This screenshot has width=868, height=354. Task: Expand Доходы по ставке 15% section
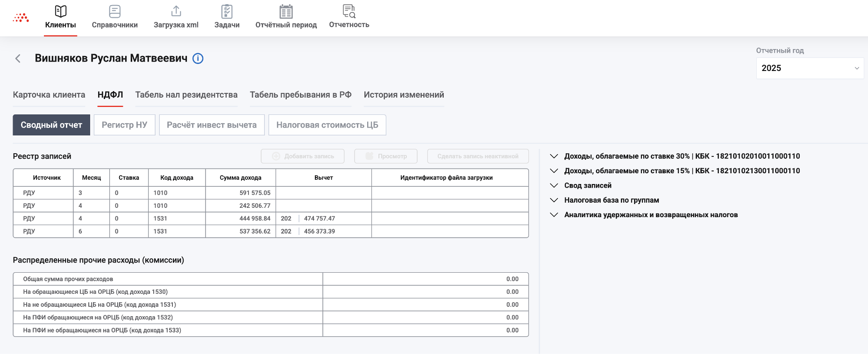(554, 171)
